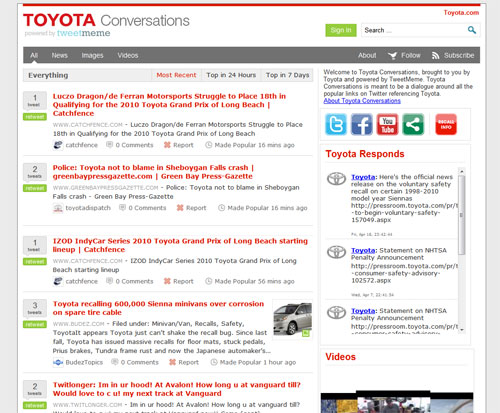Open the Facebook social icon
500x413 pixels.
coord(362,124)
